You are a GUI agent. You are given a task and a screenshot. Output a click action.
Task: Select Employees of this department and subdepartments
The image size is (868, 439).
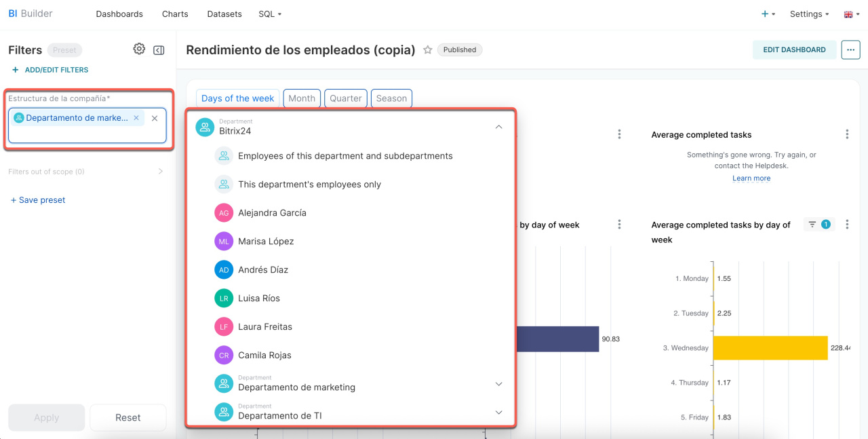click(x=345, y=156)
